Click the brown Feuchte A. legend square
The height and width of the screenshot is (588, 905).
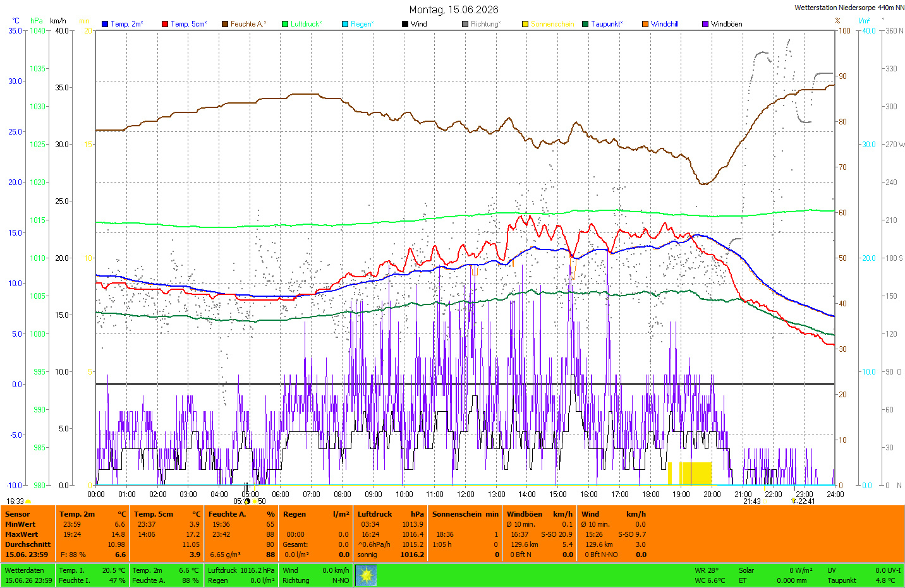225,24
